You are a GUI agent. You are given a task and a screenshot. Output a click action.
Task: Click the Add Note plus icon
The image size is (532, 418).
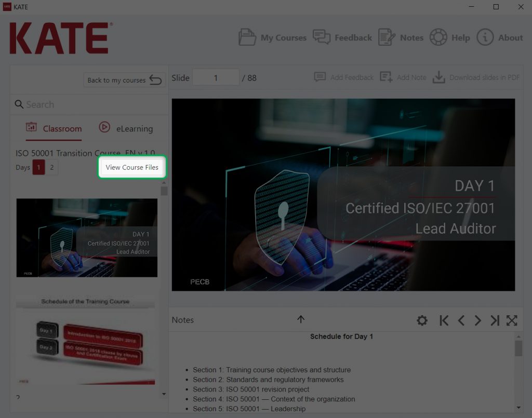(386, 77)
